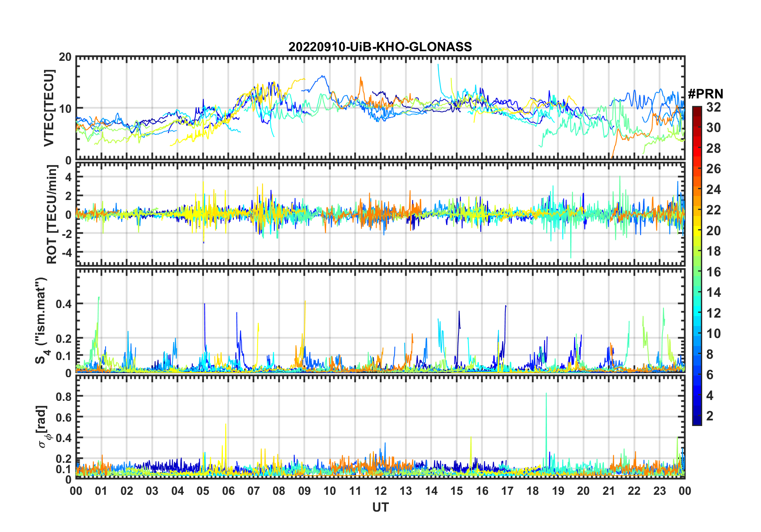761x532 pixels.
Task: Click colorbar tick label 2
Action: 710,416
